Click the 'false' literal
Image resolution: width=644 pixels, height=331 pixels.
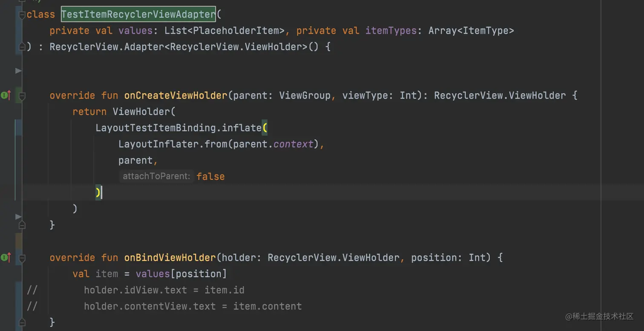pyautogui.click(x=210, y=177)
